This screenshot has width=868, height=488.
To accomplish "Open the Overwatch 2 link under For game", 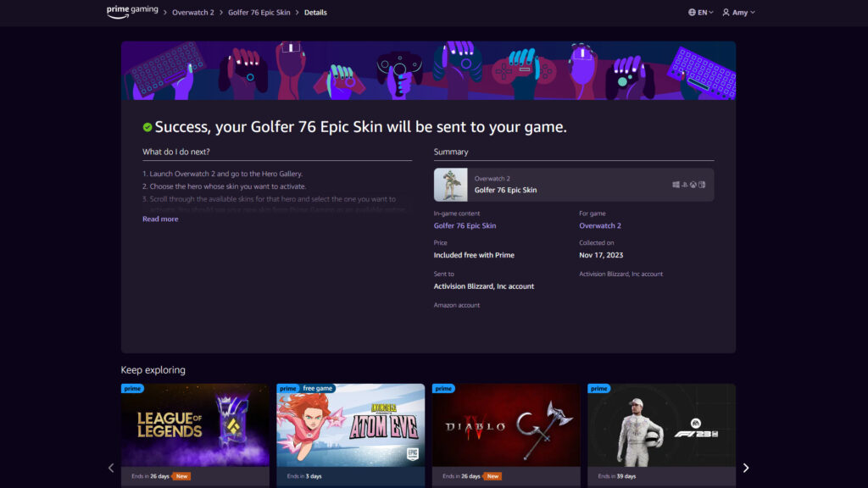I will coord(600,226).
